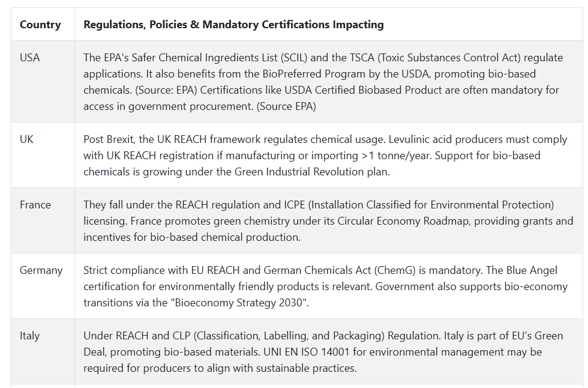Click the UK REACH framework description
588x388 pixels.
[x=325, y=156]
